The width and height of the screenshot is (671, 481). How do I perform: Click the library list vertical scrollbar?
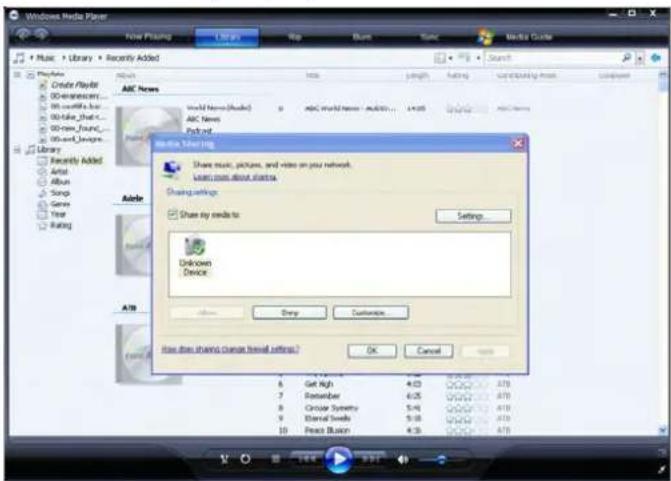point(663,252)
